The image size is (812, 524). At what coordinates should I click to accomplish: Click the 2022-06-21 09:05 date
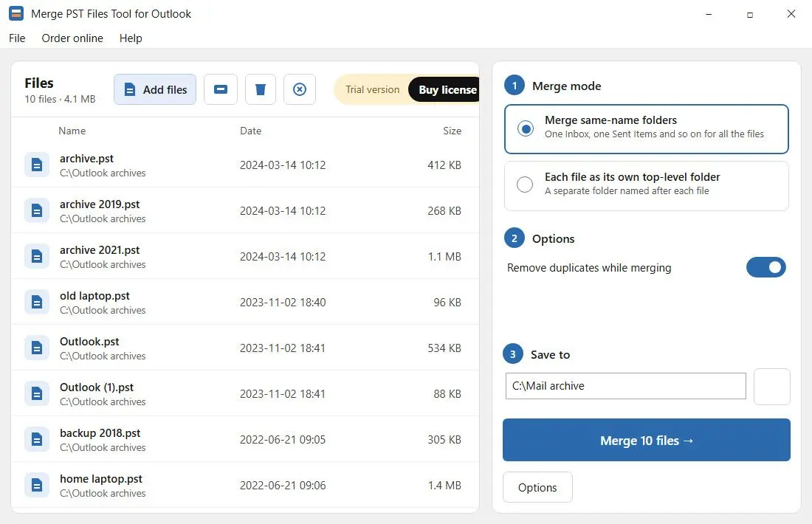click(x=283, y=440)
